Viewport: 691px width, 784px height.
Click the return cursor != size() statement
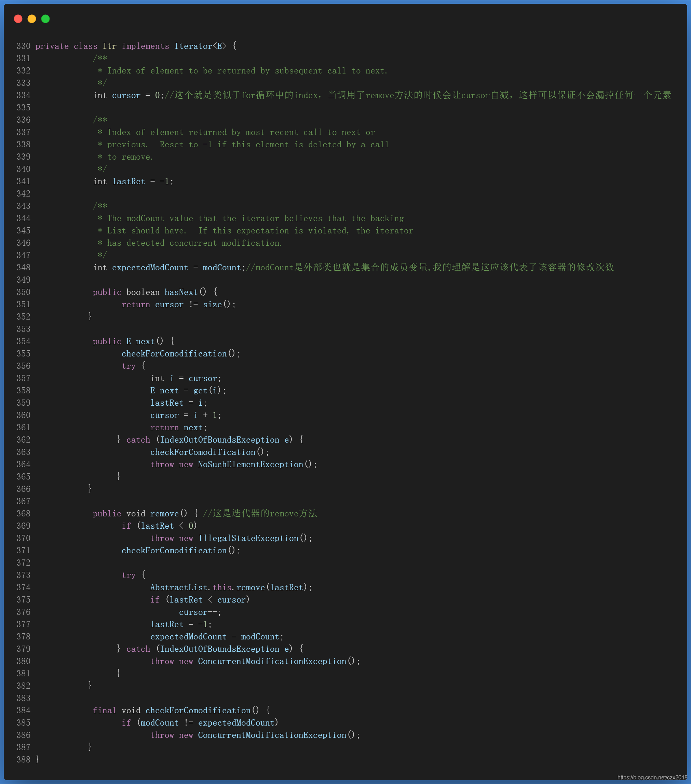pos(178,305)
